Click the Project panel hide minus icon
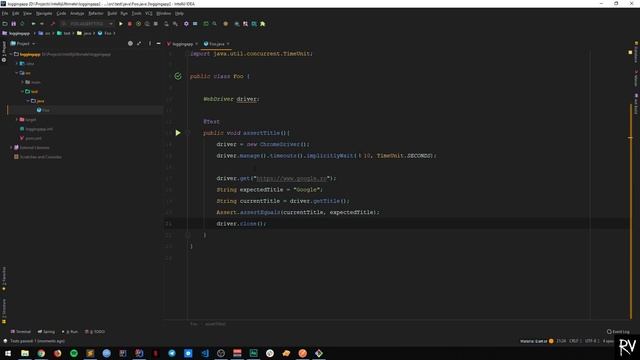This screenshot has height=360, width=640. [159, 43]
